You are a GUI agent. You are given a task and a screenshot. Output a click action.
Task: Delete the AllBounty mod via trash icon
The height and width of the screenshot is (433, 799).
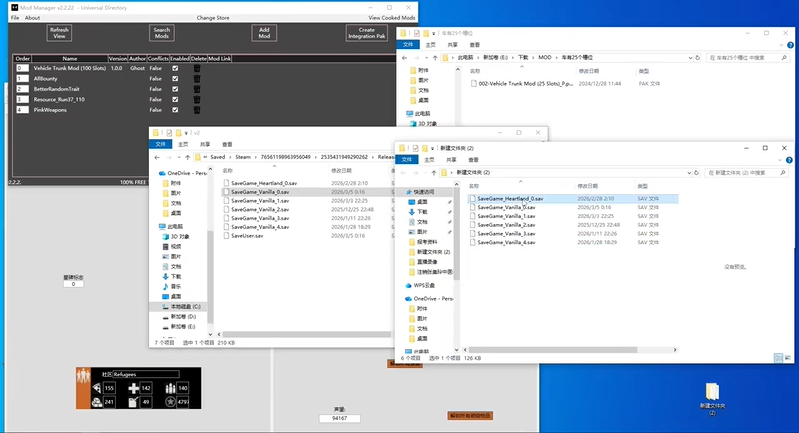(x=197, y=78)
